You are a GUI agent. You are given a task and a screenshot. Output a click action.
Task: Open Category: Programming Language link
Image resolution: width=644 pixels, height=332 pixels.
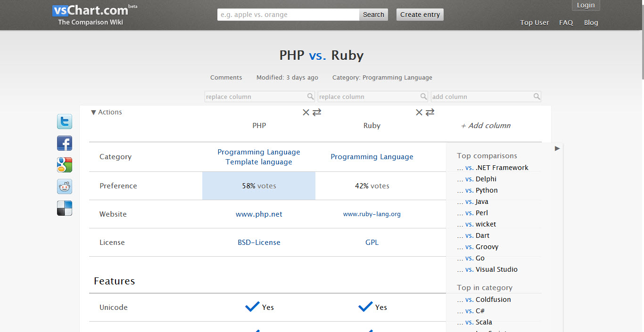(382, 78)
